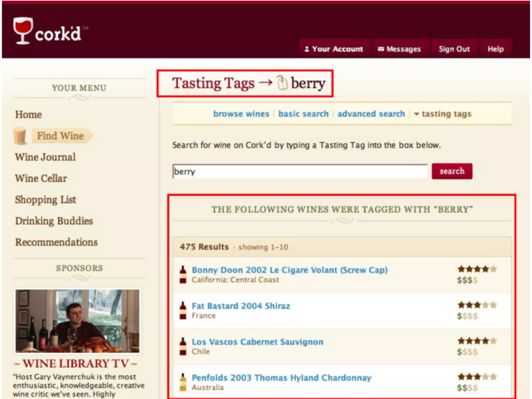This screenshot has width=532, height=399.
Task: Click Penfolds Chardonnay white bottle icon
Action: click(x=183, y=382)
